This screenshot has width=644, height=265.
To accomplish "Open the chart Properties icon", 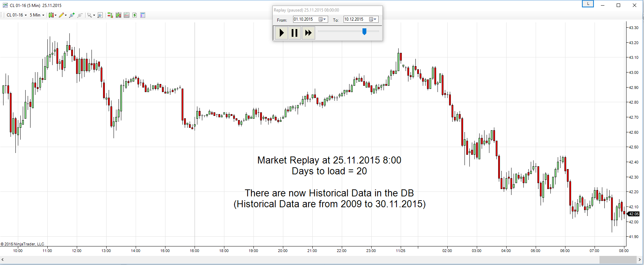I will (x=143, y=15).
